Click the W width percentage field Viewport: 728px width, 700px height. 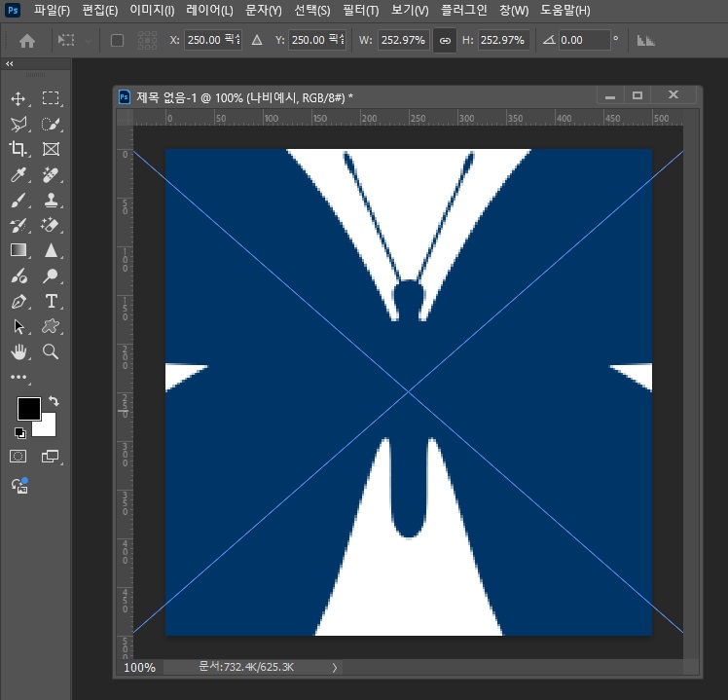pyautogui.click(x=403, y=41)
